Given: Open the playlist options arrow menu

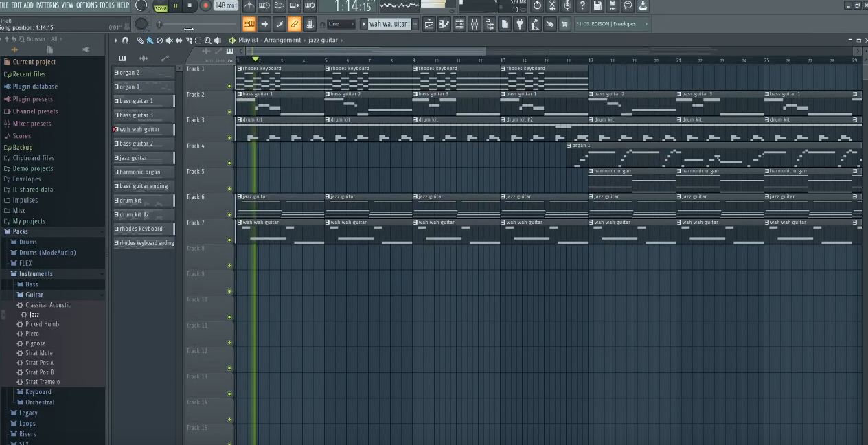Looking at the screenshot, I should (115, 41).
